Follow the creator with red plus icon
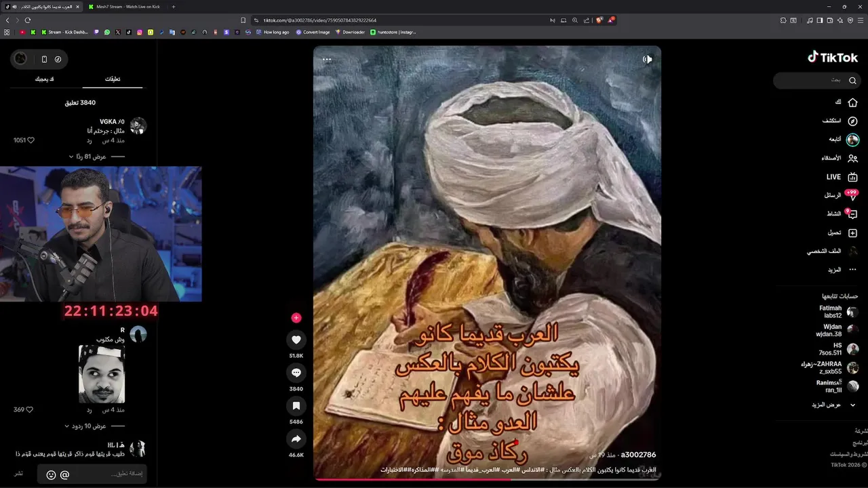The width and height of the screenshot is (868, 488). [x=296, y=318]
